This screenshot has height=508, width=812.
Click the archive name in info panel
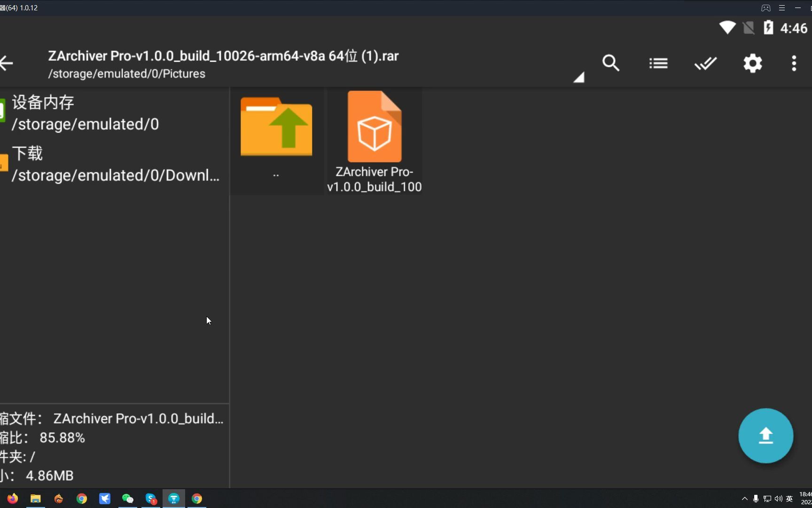tap(138, 419)
